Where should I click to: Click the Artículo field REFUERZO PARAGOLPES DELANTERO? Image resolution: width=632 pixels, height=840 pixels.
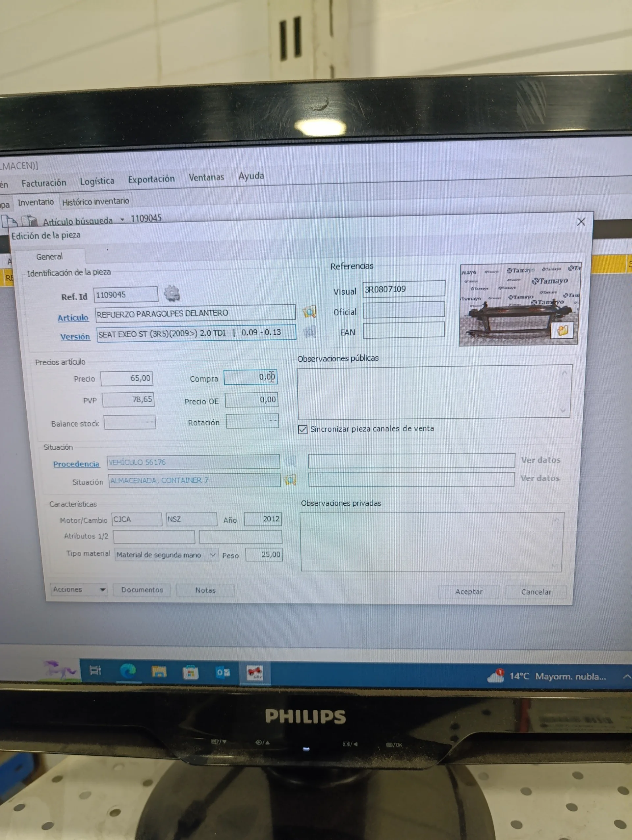(195, 313)
